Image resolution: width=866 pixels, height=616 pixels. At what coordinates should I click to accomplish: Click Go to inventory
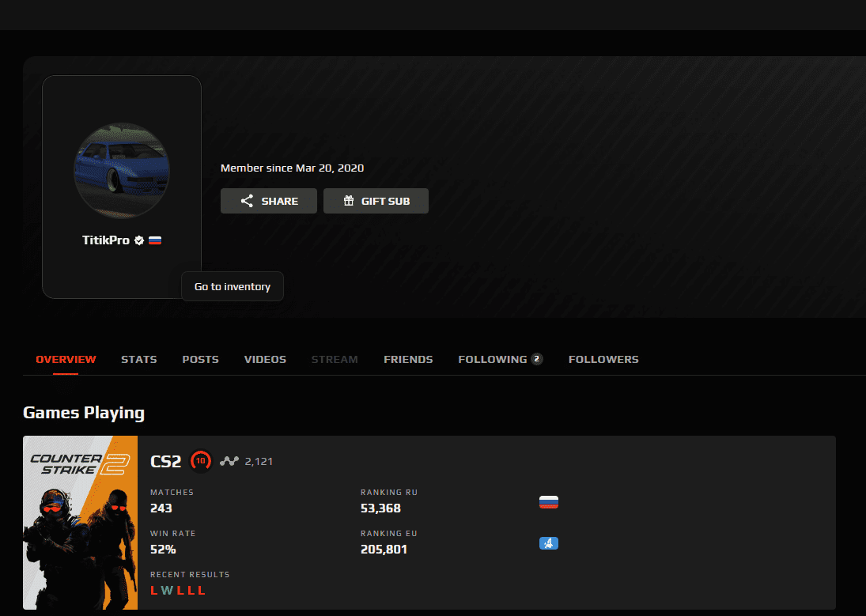pyautogui.click(x=233, y=286)
